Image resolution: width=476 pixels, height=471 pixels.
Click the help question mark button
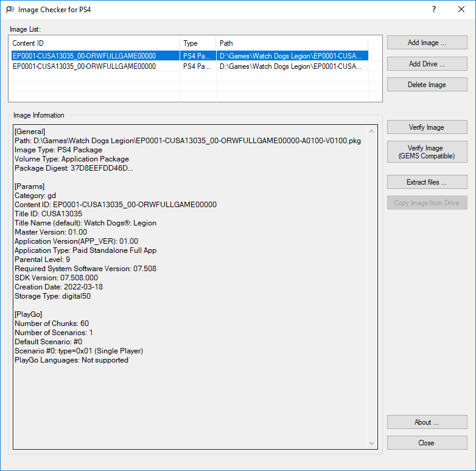434,9
